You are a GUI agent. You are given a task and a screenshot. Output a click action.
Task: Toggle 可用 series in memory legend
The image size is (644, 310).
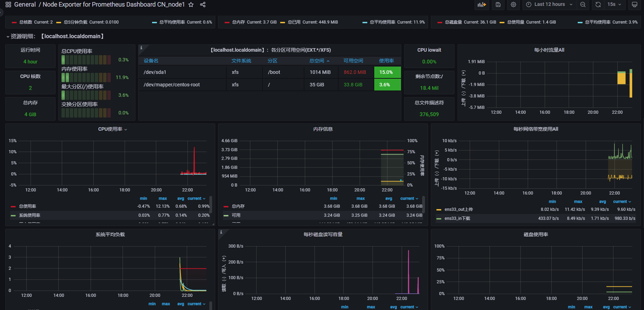(x=236, y=215)
